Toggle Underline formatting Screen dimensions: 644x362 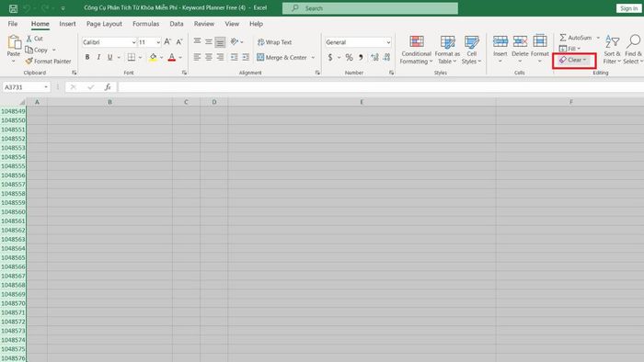coord(110,57)
